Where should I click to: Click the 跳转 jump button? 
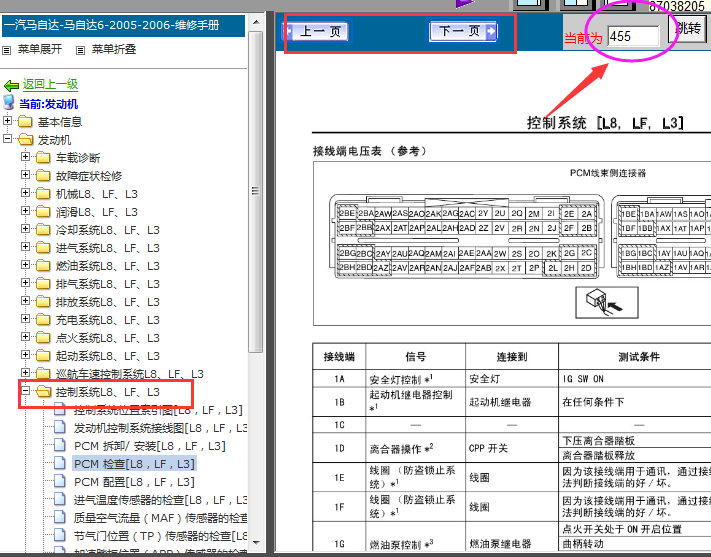pos(688,28)
